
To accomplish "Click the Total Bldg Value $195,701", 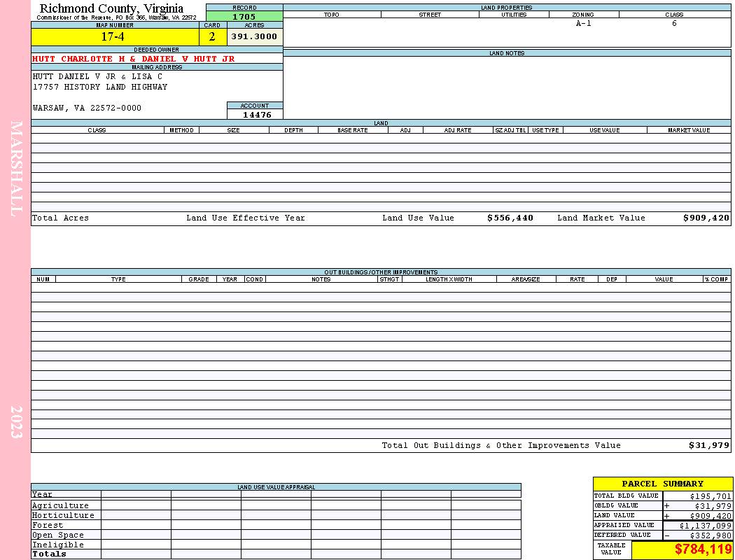I will pos(710,496).
